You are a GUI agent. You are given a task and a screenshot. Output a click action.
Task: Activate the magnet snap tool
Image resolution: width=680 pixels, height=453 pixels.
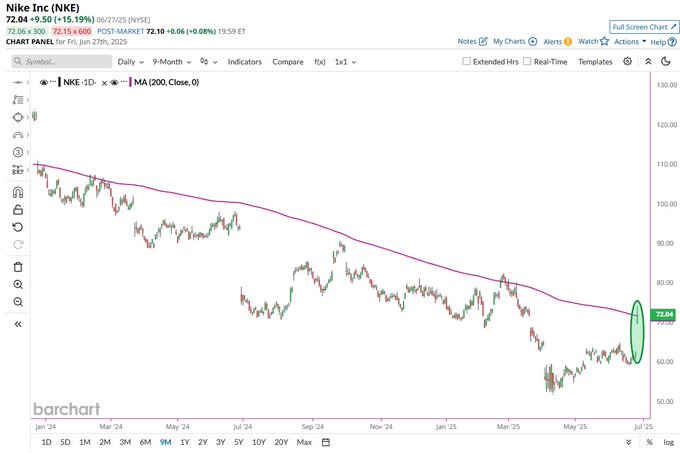pyautogui.click(x=17, y=193)
